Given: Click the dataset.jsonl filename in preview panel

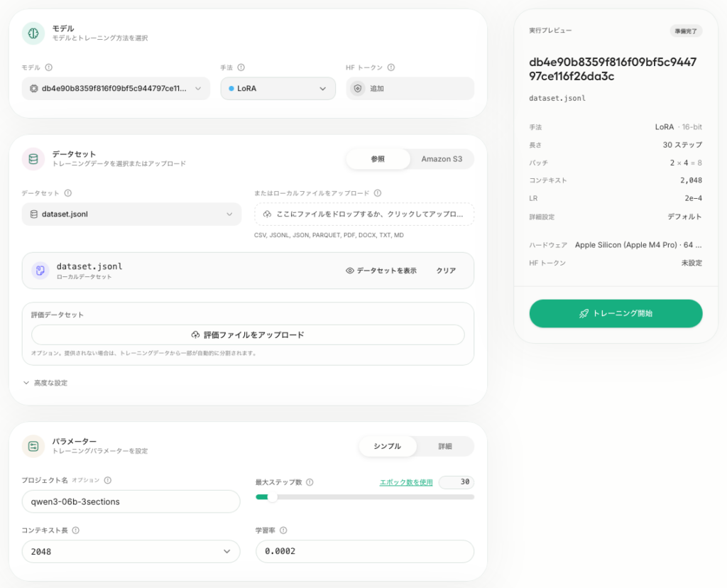Looking at the screenshot, I should [557, 98].
